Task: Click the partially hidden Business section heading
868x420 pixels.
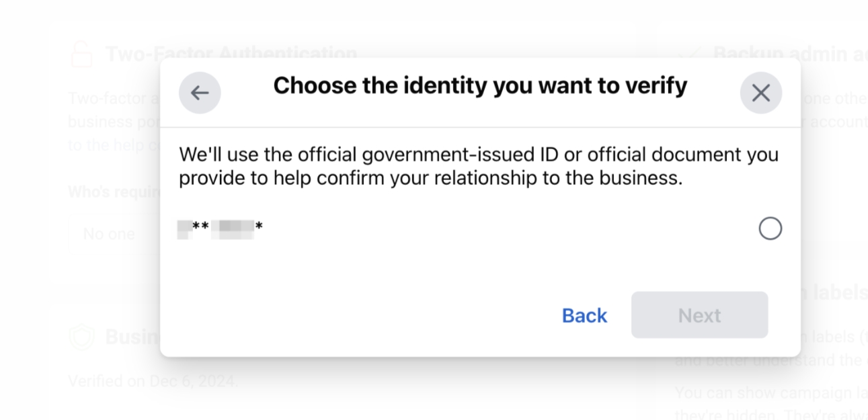Action: (x=133, y=337)
